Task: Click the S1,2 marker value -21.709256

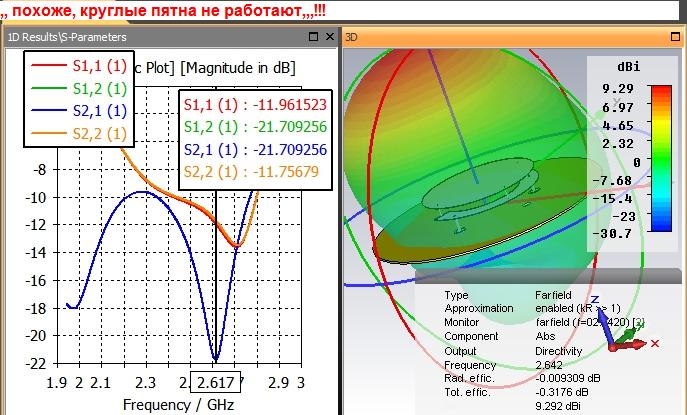Action: [x=291, y=127]
